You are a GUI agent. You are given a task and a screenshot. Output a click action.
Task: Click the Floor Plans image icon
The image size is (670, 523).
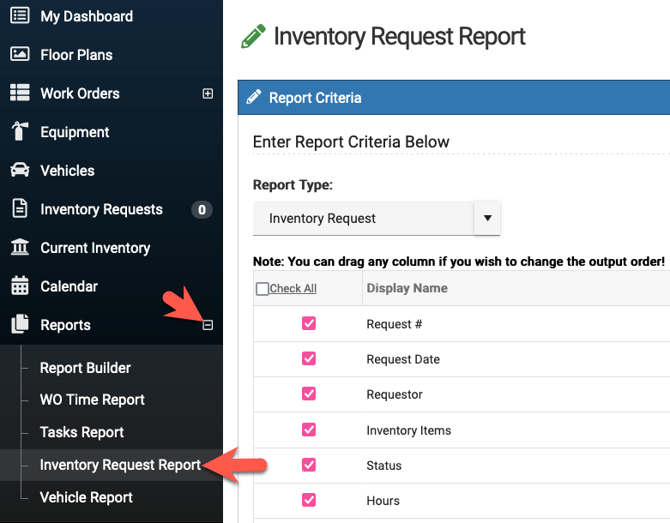pos(20,55)
